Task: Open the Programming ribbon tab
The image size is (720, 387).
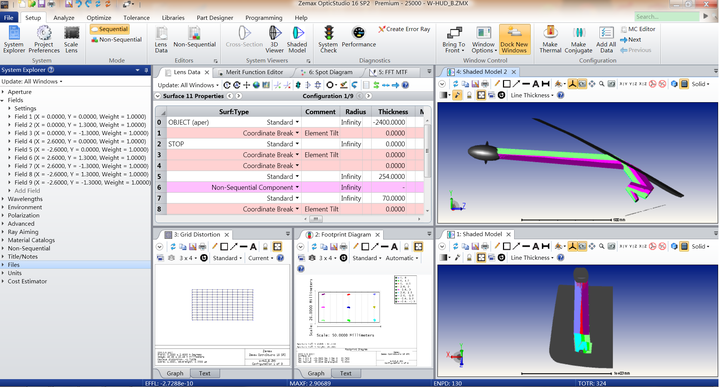Action: click(x=264, y=17)
